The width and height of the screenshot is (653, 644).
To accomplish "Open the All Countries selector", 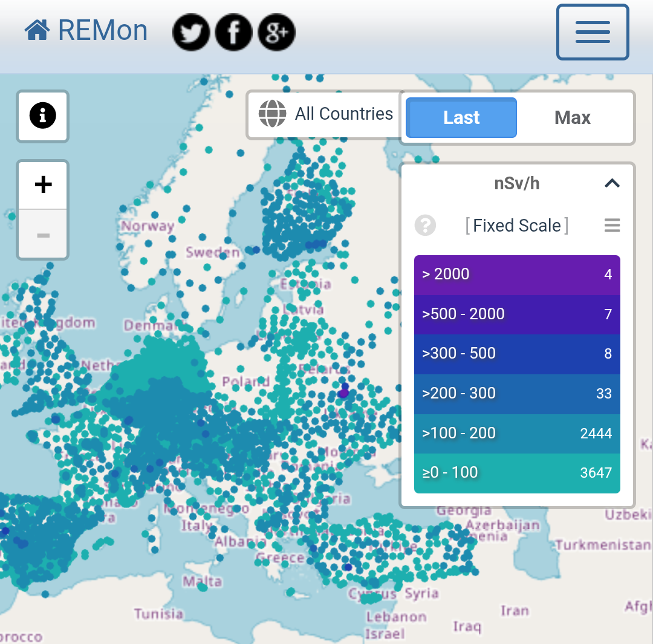I will 325,114.
